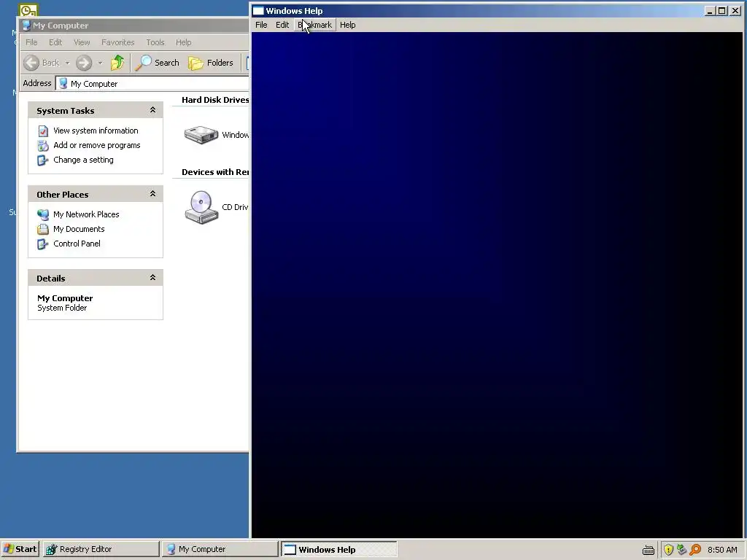Viewport: 747px width, 560px height.
Task: Click Add or remove programs link
Action: 97,145
